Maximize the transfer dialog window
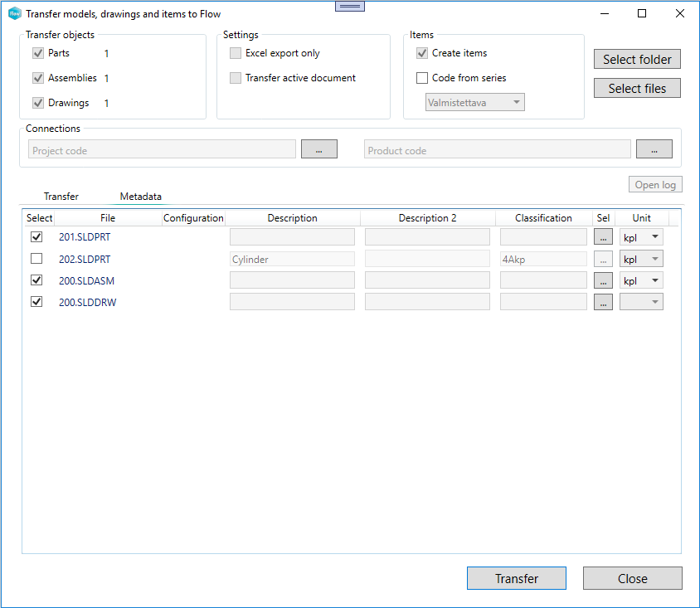 (x=642, y=14)
